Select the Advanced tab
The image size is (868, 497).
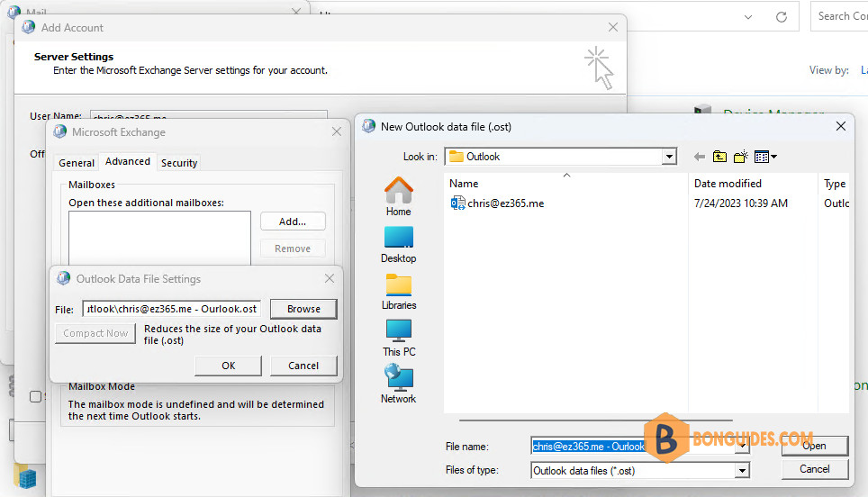(128, 161)
